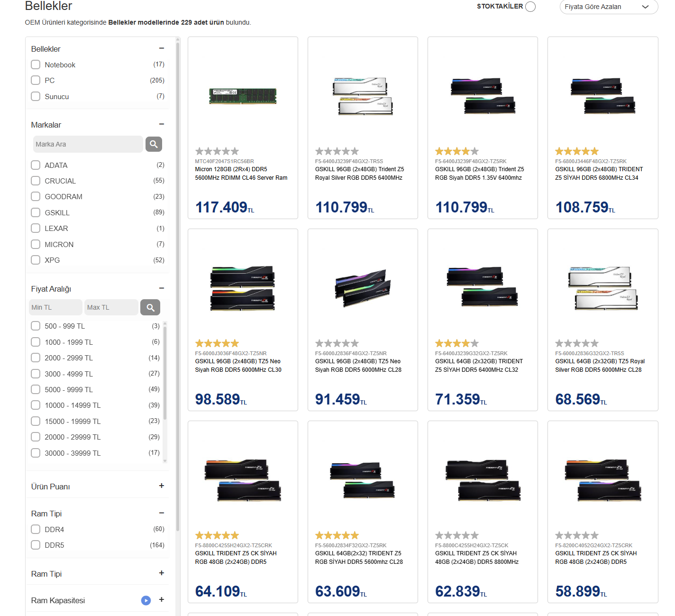Click the Max TL price input

click(111, 307)
